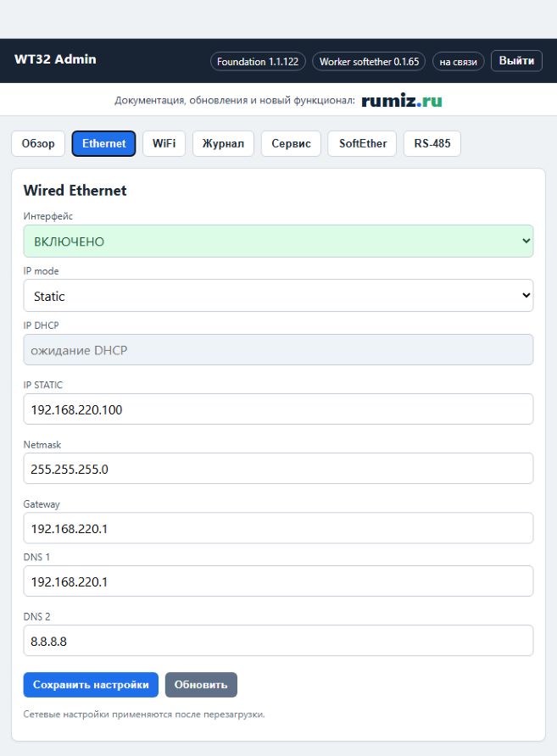
Task: Click the Worker softether 0.1.65 badge
Action: point(369,62)
